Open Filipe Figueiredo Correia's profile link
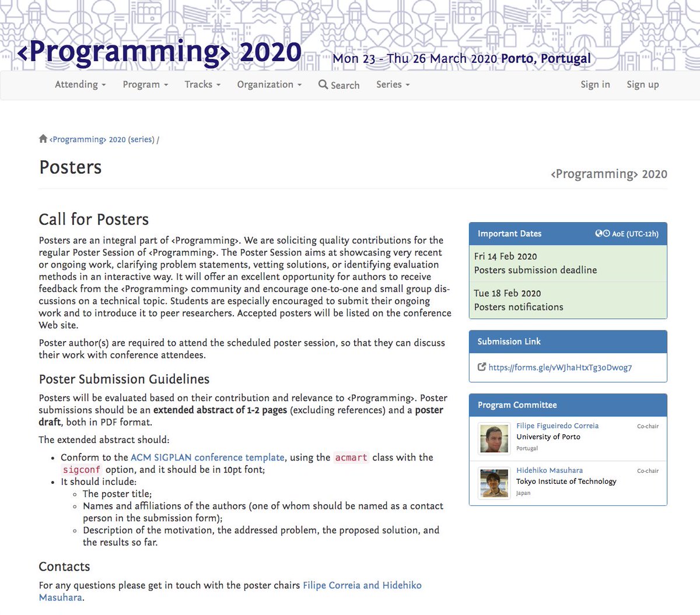Viewport: 700px width, 615px height. (x=557, y=426)
